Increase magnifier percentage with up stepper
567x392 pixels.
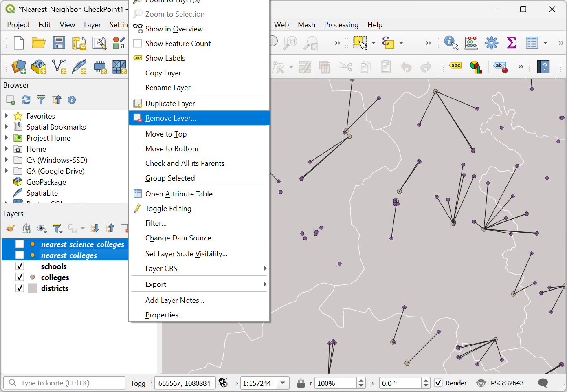(x=361, y=381)
